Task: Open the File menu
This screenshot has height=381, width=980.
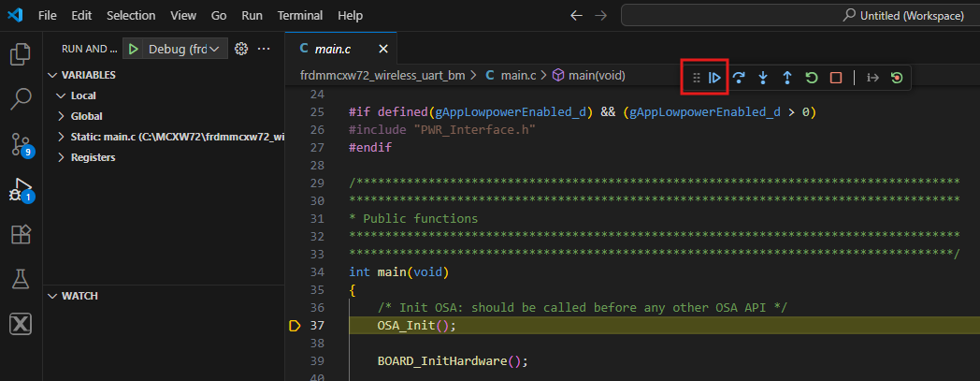Action: 48,16
